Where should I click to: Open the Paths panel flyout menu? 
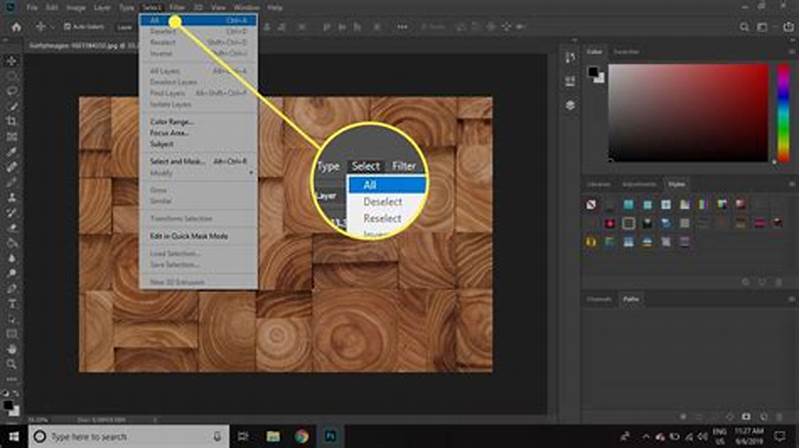click(x=791, y=299)
